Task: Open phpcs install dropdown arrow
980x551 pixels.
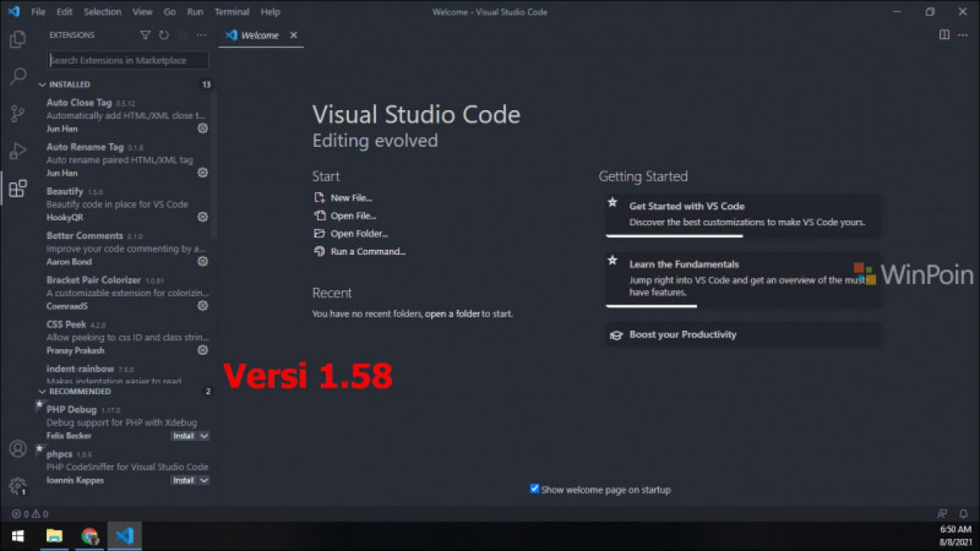Action: pyautogui.click(x=204, y=481)
